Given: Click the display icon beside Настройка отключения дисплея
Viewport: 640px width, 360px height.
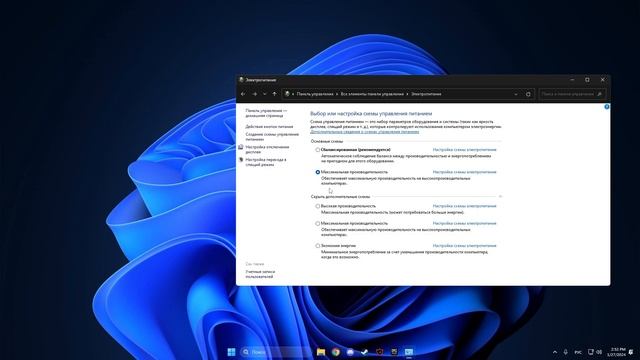Looking at the screenshot, I should (241, 147).
